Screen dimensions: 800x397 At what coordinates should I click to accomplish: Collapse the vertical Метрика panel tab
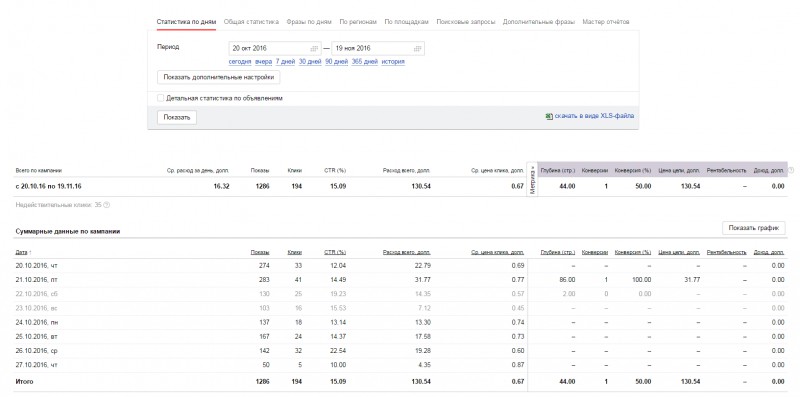(532, 179)
